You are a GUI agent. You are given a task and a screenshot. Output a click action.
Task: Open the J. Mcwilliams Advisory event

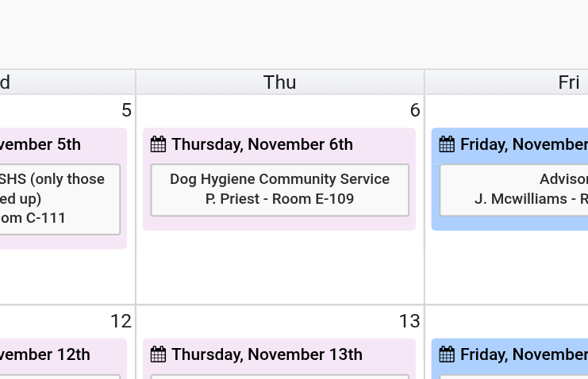(x=524, y=189)
